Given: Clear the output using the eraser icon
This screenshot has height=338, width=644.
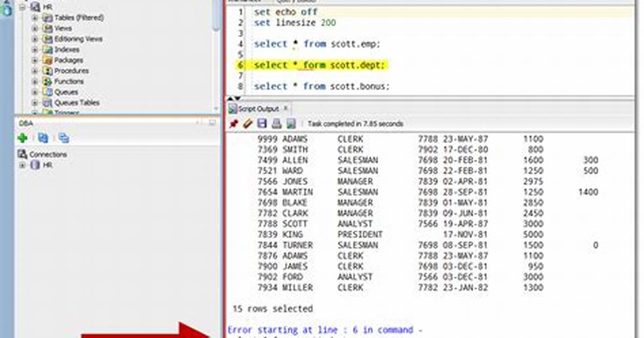Looking at the screenshot, I should tap(248, 124).
